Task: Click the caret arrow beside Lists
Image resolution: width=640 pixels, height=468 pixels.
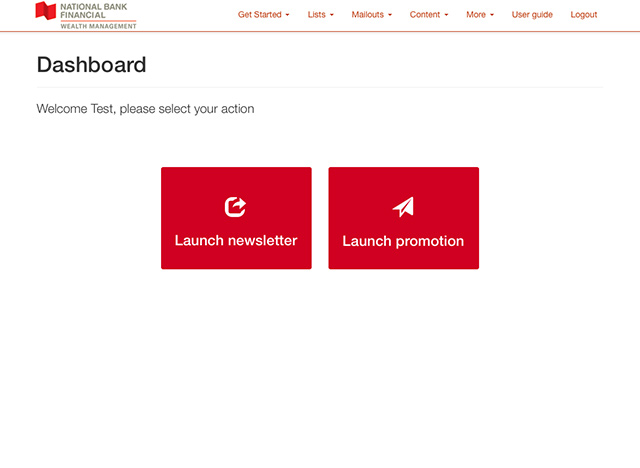Action: [x=332, y=16]
